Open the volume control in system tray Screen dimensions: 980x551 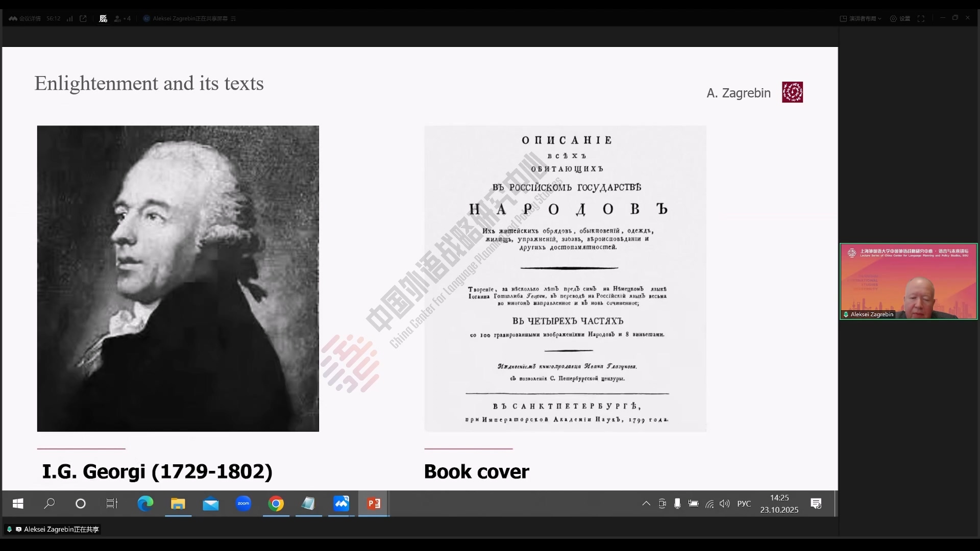[x=724, y=504]
